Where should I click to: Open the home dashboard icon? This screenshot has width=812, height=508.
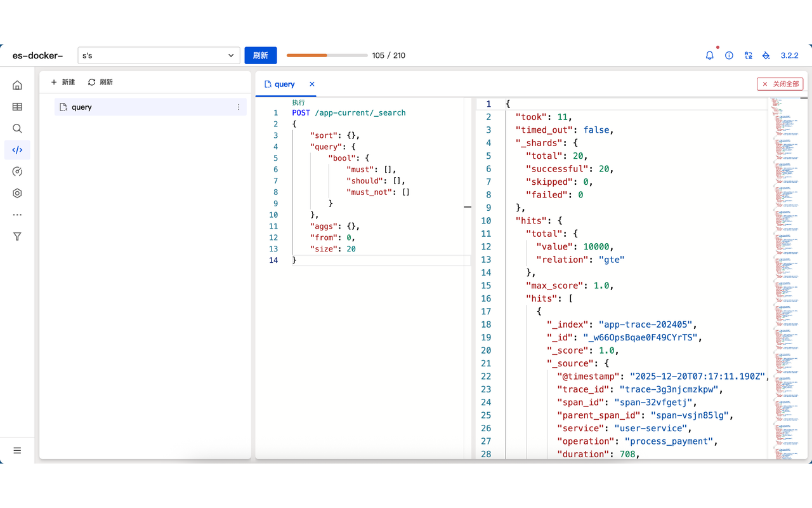(17, 84)
